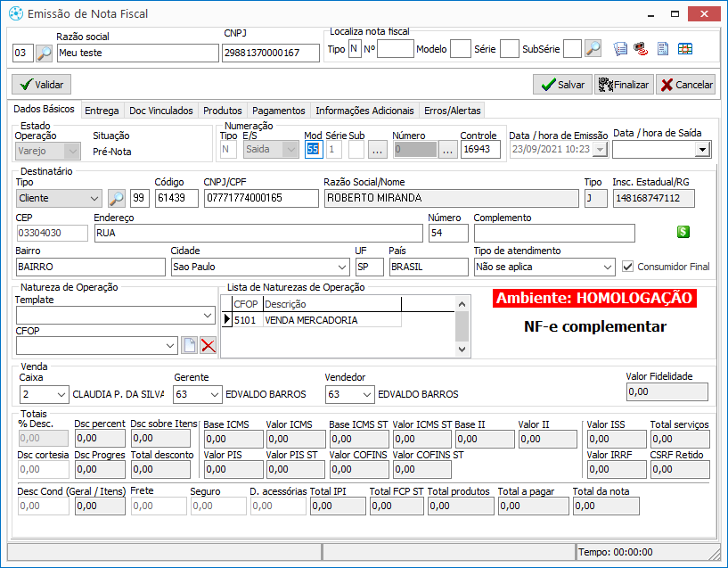The width and height of the screenshot is (728, 568).
Task: Click the application logo in title bar
Action: (x=16, y=13)
